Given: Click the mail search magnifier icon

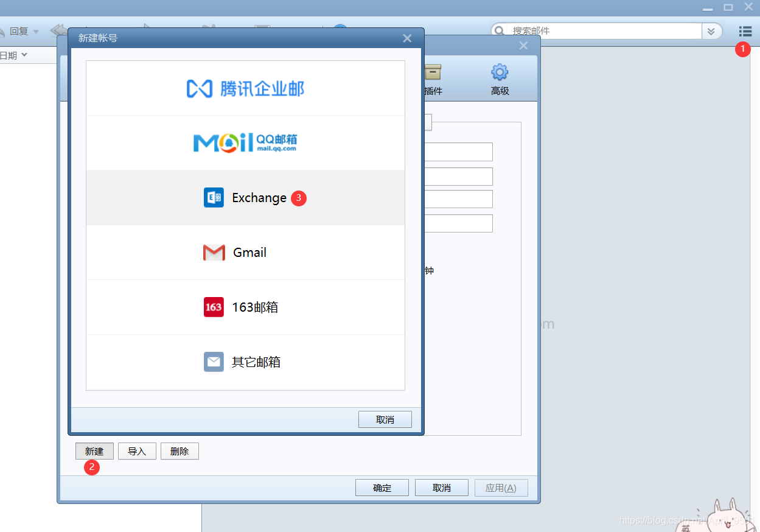Looking at the screenshot, I should click(499, 30).
